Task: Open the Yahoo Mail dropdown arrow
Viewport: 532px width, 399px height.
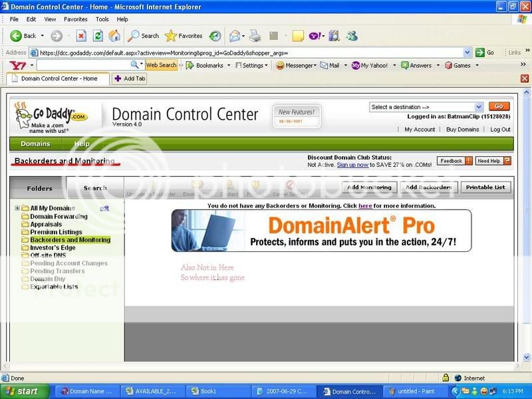Action: 345,65
